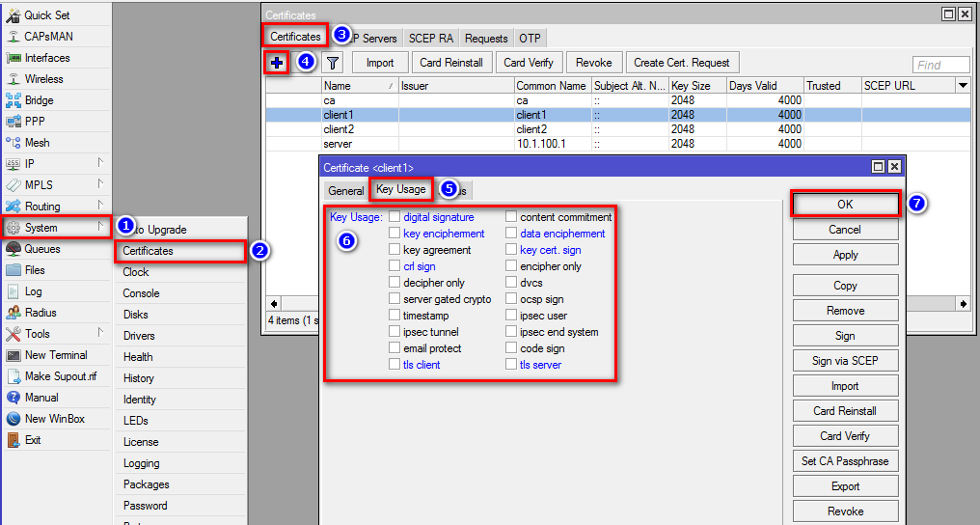Click the filter funnel icon

[x=333, y=63]
